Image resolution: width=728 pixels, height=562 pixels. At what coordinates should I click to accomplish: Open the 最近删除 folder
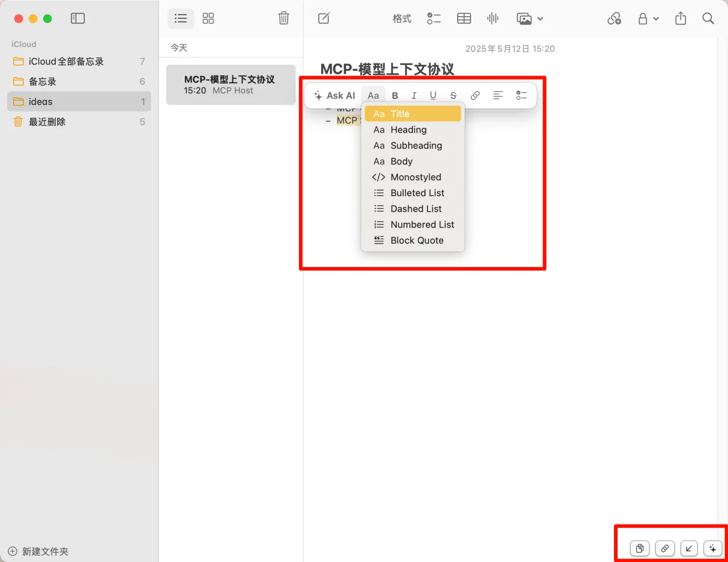pyautogui.click(x=79, y=122)
